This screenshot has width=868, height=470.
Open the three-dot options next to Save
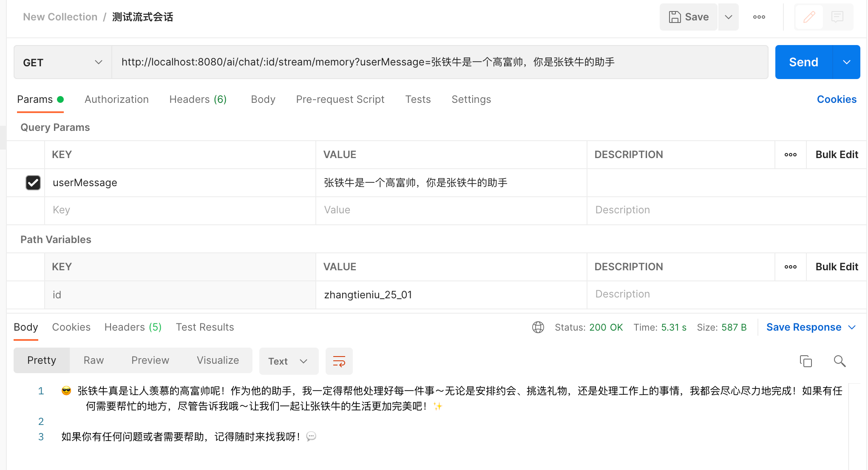click(759, 17)
